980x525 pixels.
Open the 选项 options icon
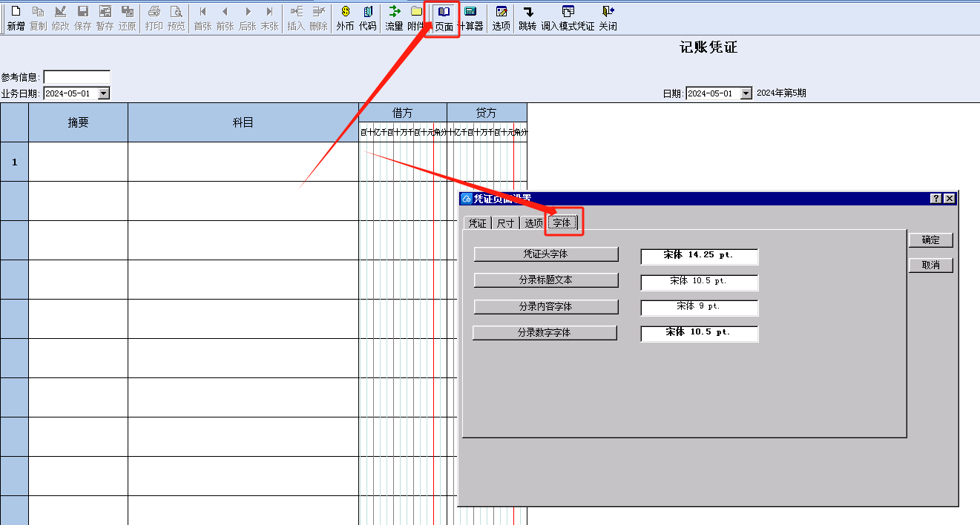[x=501, y=18]
